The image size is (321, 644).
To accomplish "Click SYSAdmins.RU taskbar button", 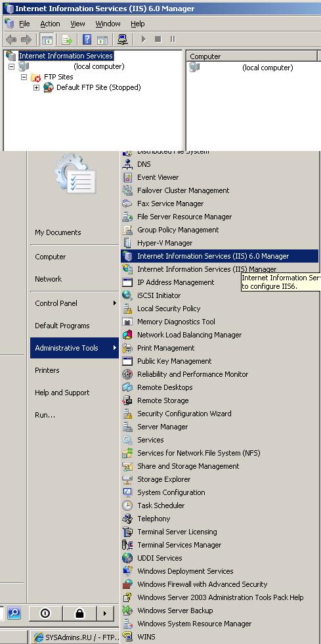I will click(75, 637).
